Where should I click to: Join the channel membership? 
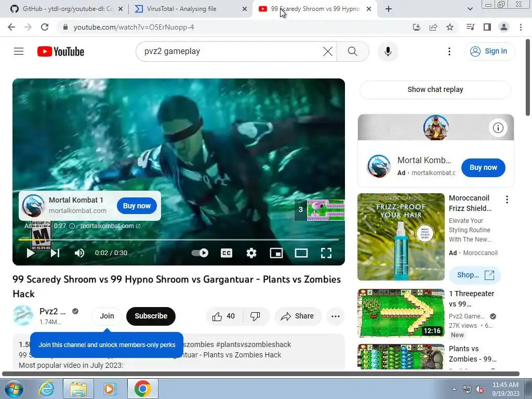coord(107,316)
